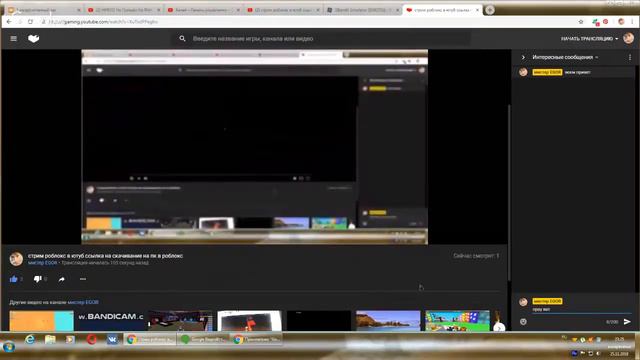The image size is (640, 360).
Task: Open the VK app on taskbar
Action: (112, 339)
